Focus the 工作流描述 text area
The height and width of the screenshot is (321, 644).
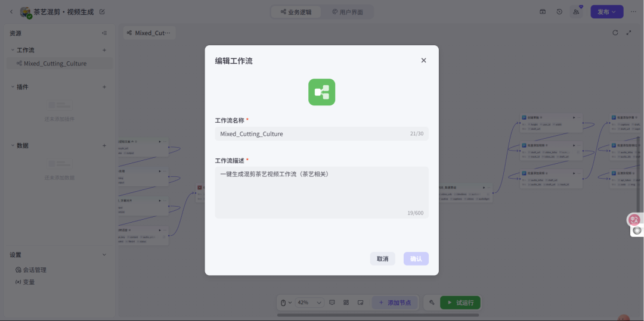point(321,192)
